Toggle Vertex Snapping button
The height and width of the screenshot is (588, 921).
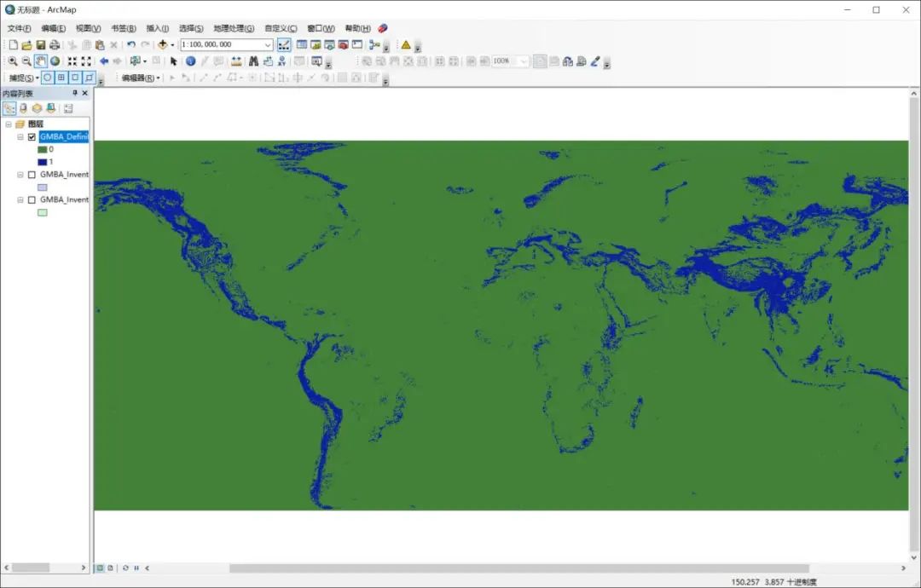[x=75, y=78]
